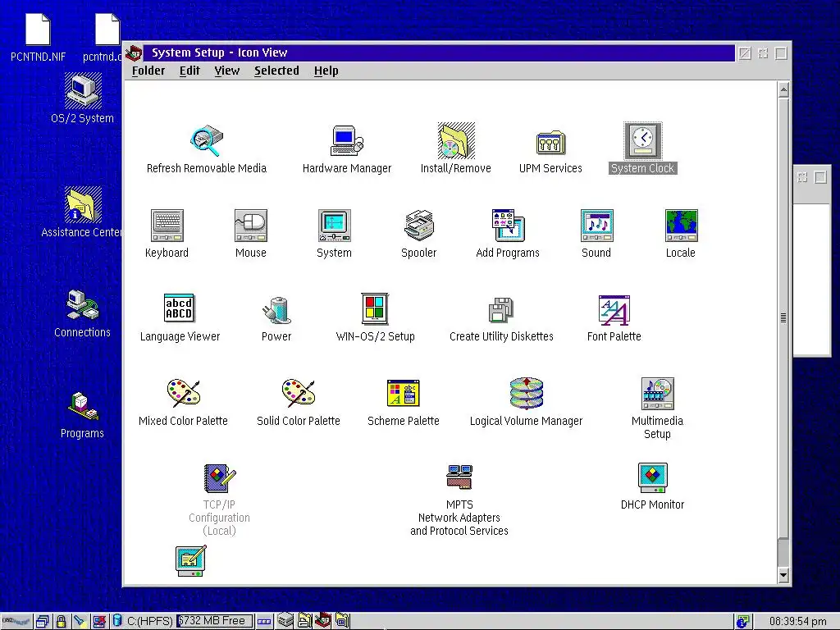Select the Font Palette icon
The image size is (840, 630).
pos(614,310)
